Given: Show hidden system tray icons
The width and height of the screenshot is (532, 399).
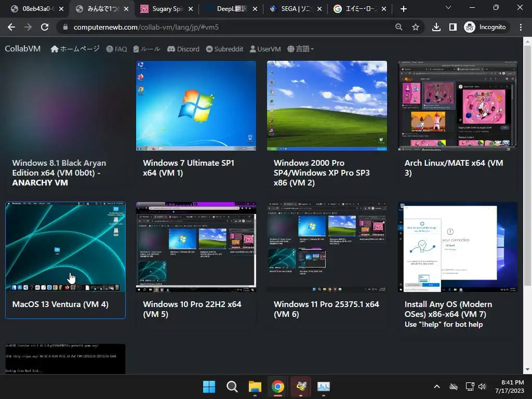Looking at the screenshot, I should pos(437,387).
